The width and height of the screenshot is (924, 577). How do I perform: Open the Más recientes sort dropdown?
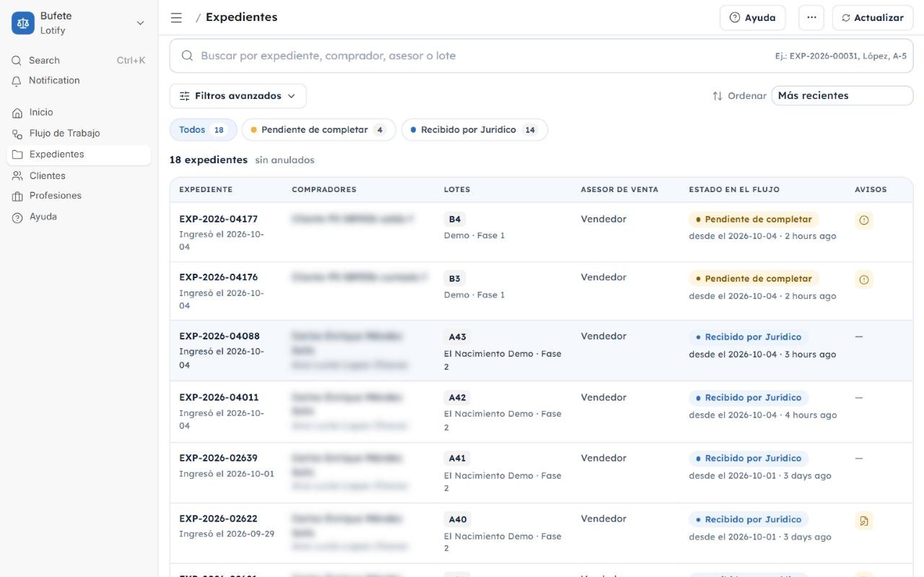(x=842, y=95)
